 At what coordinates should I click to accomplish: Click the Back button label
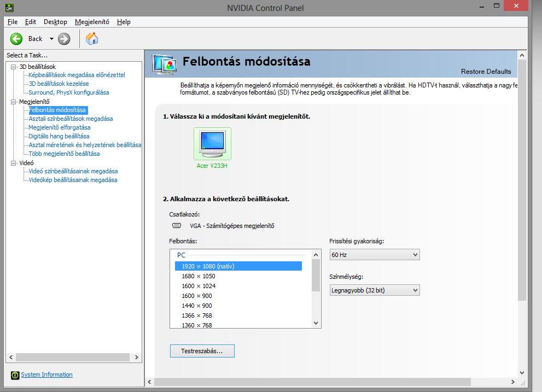coord(35,39)
